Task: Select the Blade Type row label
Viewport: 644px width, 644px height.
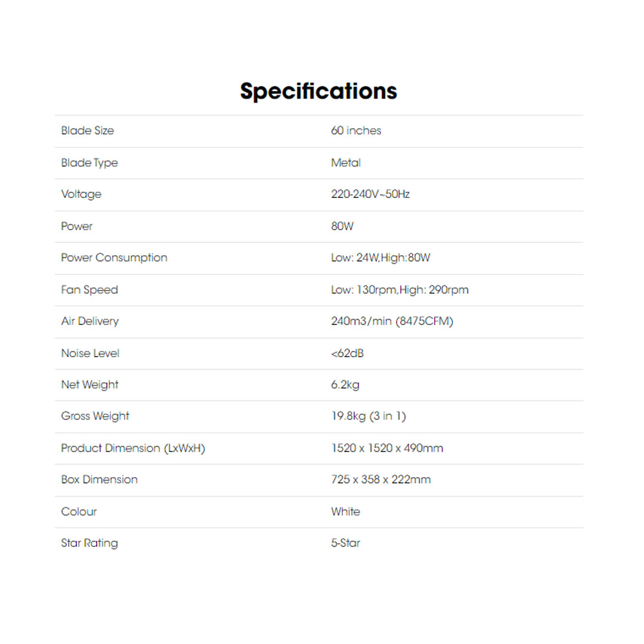Action: [89, 163]
